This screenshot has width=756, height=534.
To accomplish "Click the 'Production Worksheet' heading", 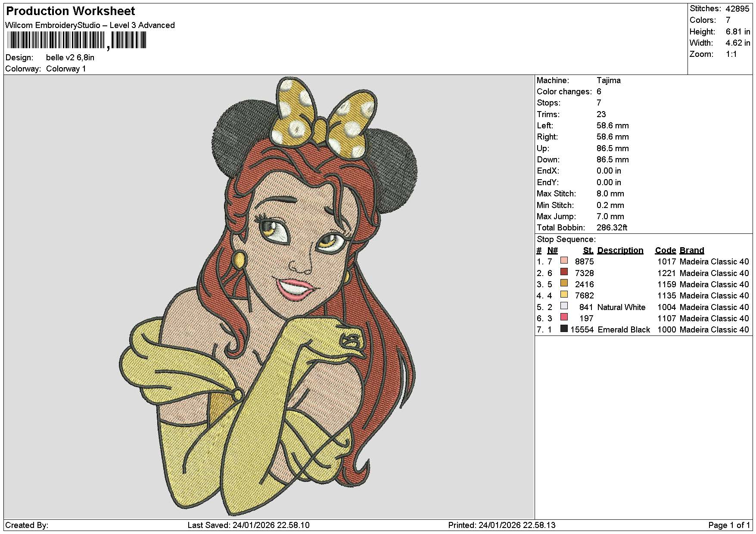I will tap(71, 11).
